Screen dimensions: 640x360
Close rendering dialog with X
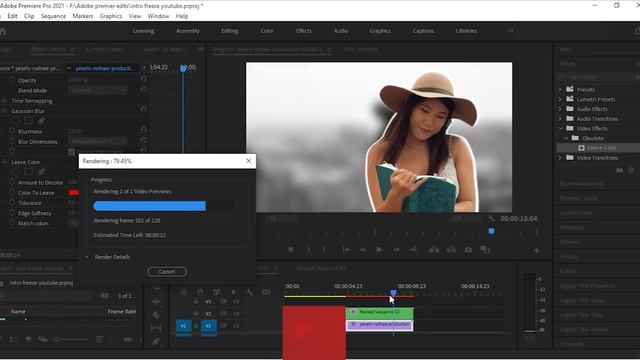(249, 161)
